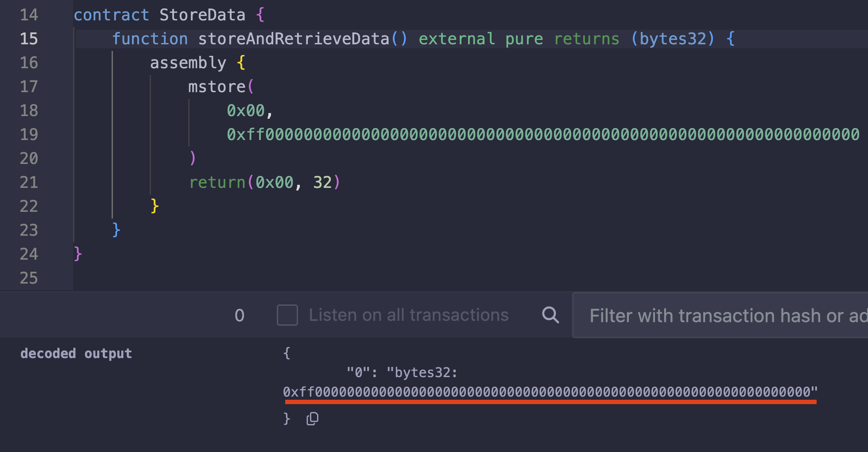Image resolution: width=868 pixels, height=452 pixels.
Task: Enable Listen on all transactions
Action: pos(287,315)
